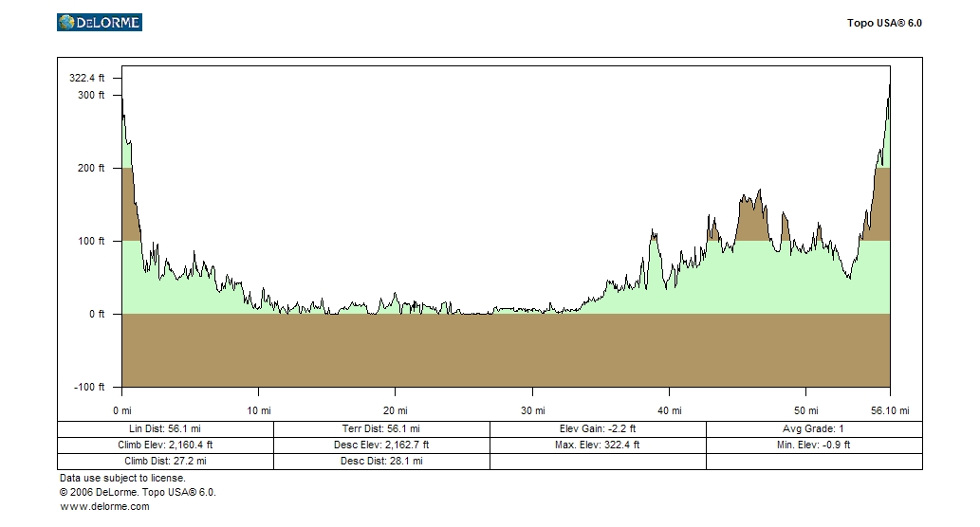Click the 20 mi distance axis label

396,410
